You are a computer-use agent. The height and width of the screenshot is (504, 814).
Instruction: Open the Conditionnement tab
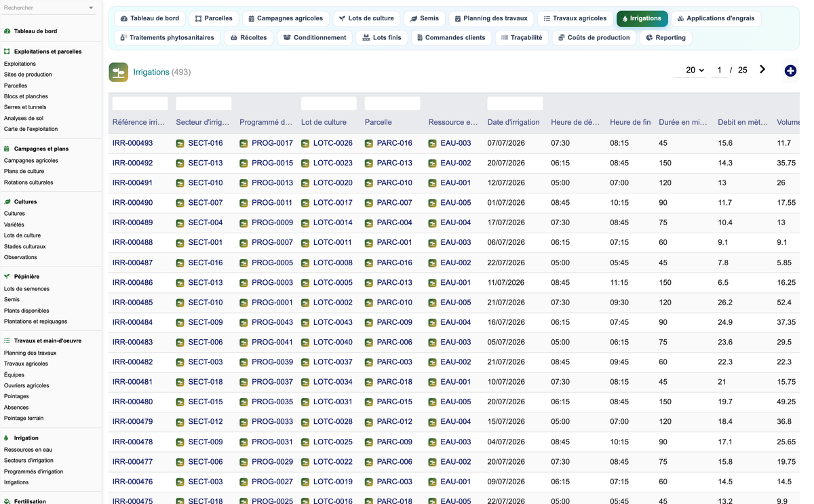(x=315, y=37)
